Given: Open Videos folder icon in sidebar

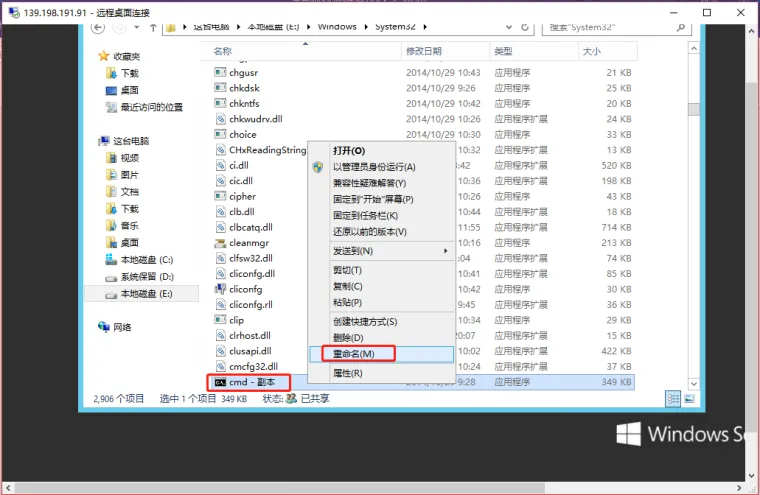Looking at the screenshot, I should pos(111,158).
